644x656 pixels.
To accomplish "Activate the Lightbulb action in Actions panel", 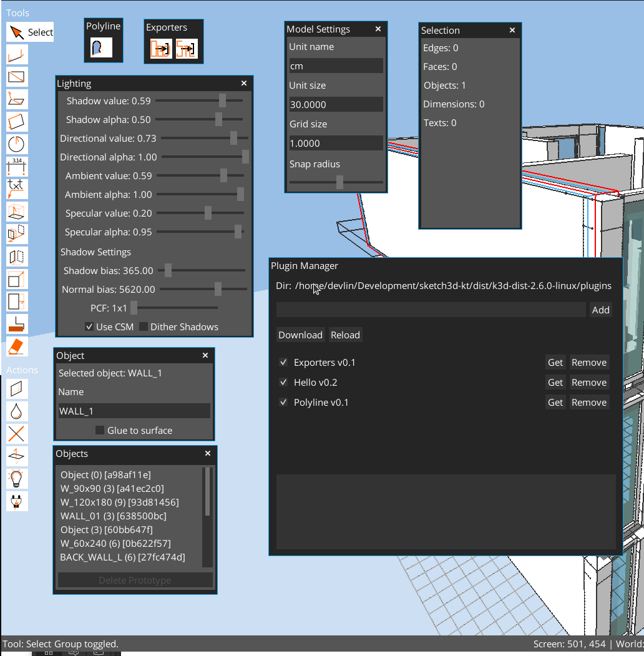I will (x=17, y=478).
